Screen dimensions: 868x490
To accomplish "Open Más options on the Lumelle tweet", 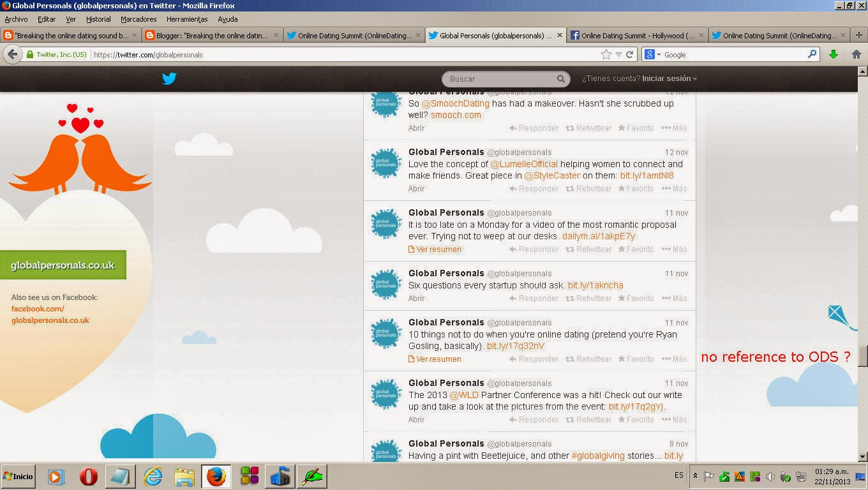I will click(x=675, y=189).
